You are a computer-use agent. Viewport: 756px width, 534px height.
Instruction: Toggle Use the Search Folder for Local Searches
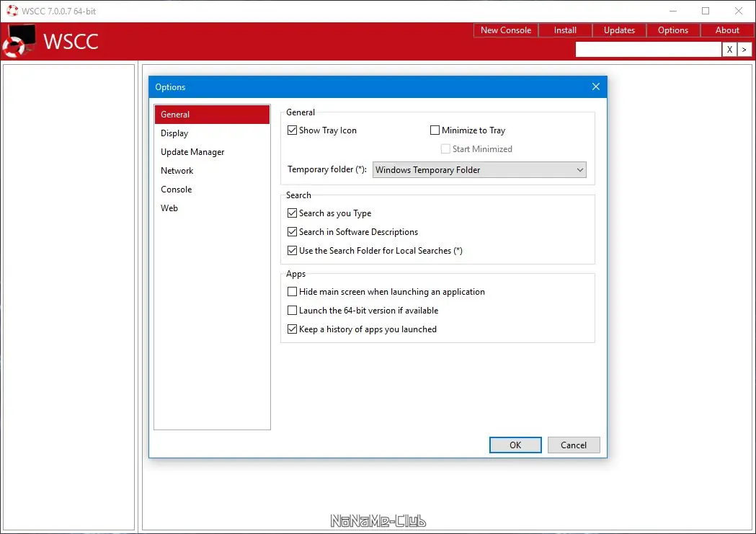click(x=293, y=250)
